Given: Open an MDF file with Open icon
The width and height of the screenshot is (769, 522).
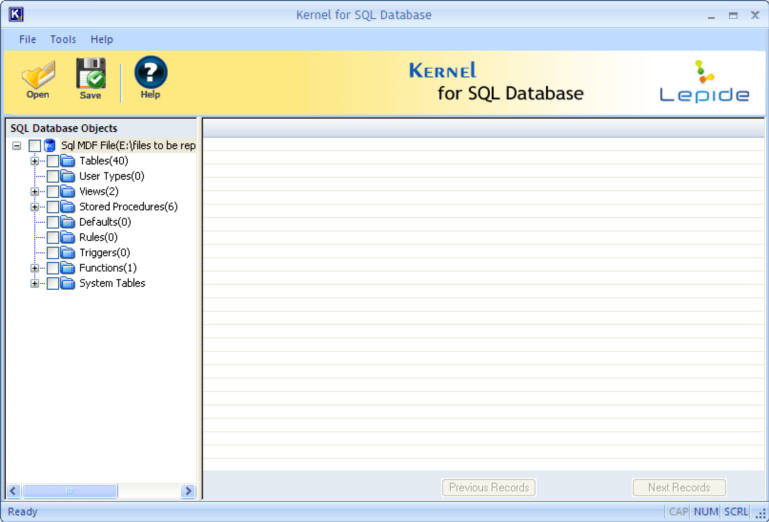Looking at the screenshot, I should pyautogui.click(x=38, y=79).
